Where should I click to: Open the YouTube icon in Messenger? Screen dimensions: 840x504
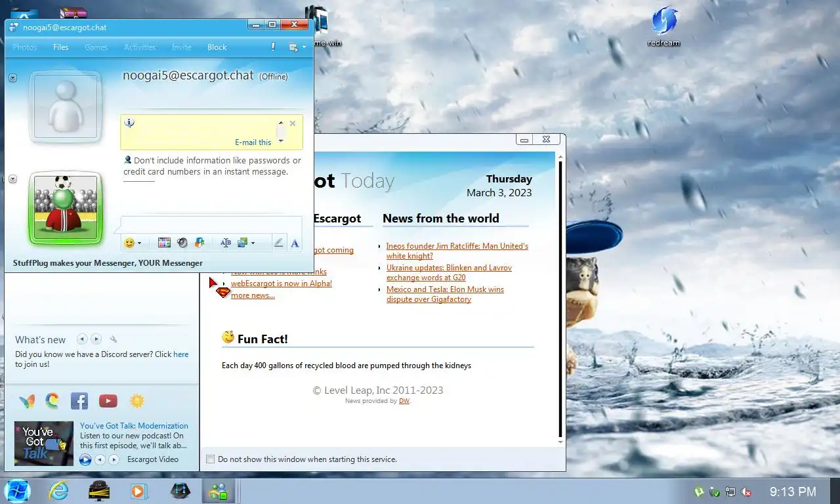108,401
